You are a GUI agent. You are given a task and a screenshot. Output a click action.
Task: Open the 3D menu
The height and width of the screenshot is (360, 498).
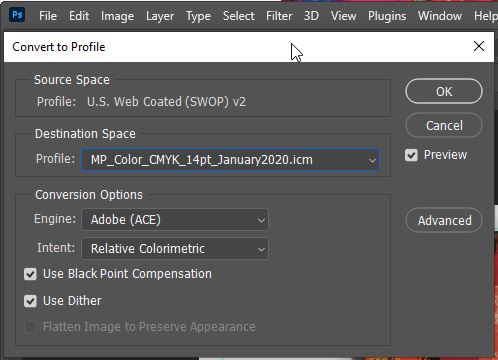click(x=311, y=16)
